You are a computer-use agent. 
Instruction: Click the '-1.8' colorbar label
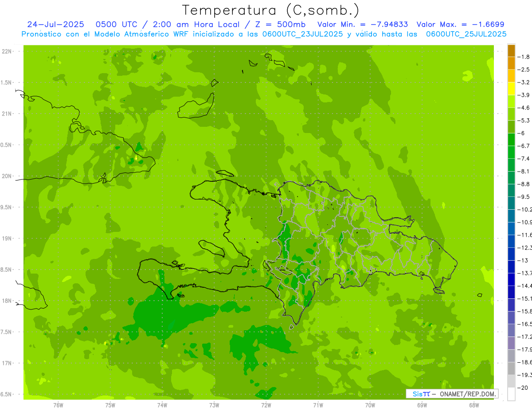click(x=524, y=57)
